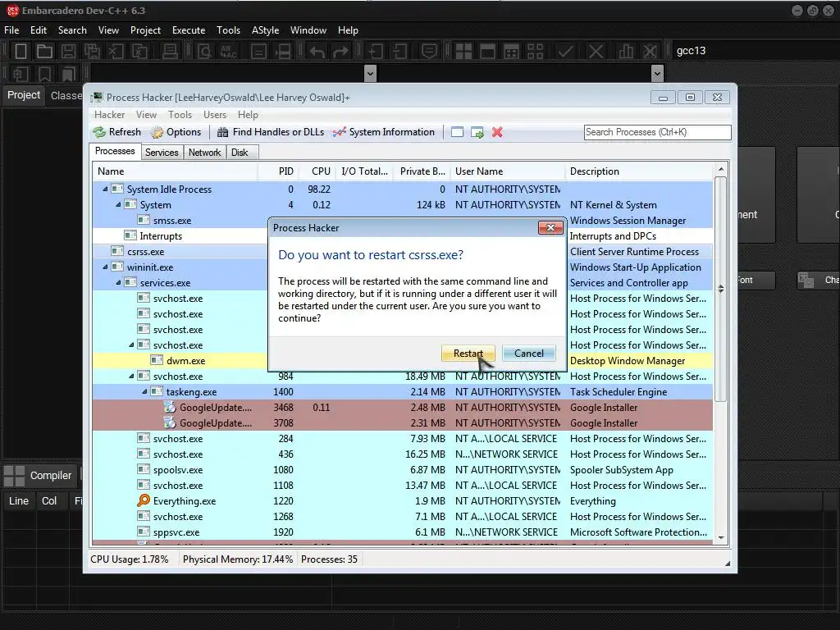Image resolution: width=840 pixels, height=630 pixels.
Task: Click the find window and thread icon
Action: pyautogui.click(x=477, y=132)
